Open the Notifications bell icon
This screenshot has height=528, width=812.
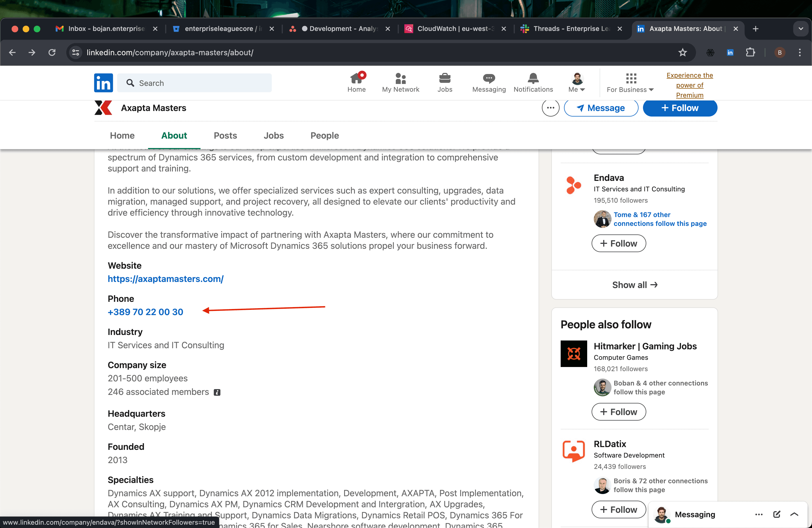[533, 83]
